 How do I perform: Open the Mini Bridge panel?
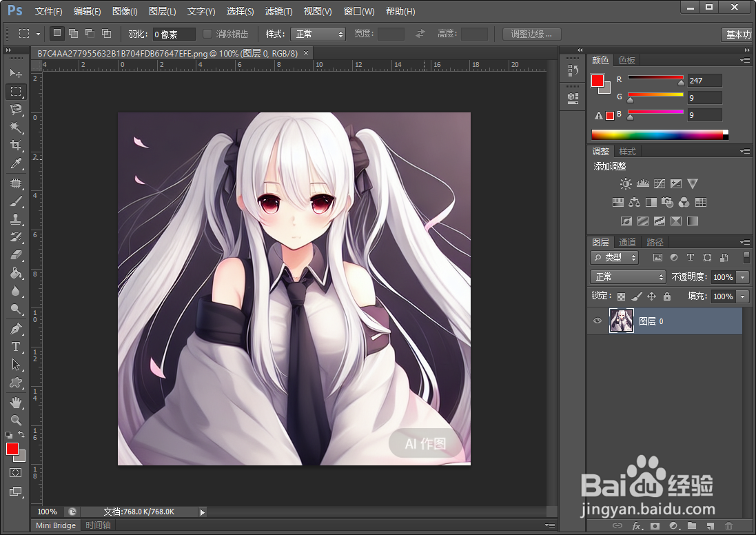click(x=56, y=525)
